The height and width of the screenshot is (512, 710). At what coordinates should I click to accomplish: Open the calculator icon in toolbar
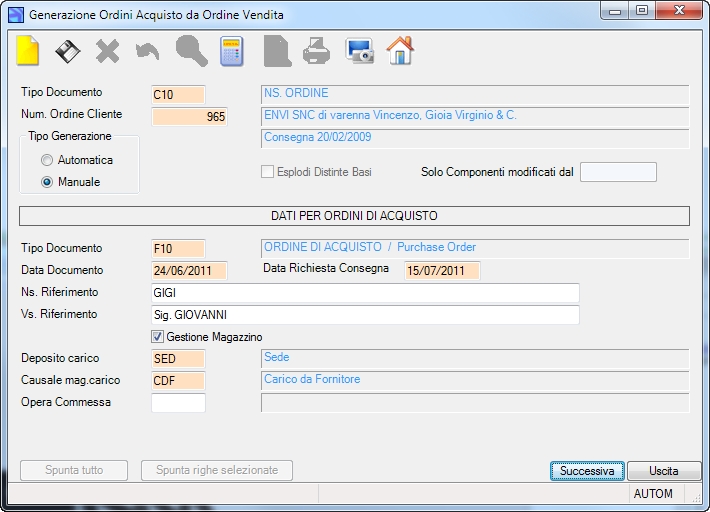tap(231, 51)
